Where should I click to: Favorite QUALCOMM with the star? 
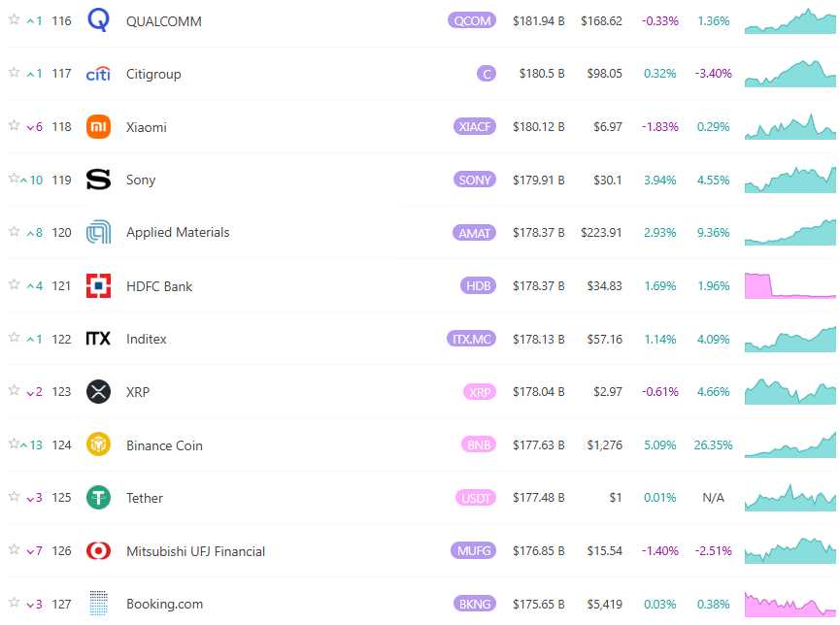pos(14,19)
